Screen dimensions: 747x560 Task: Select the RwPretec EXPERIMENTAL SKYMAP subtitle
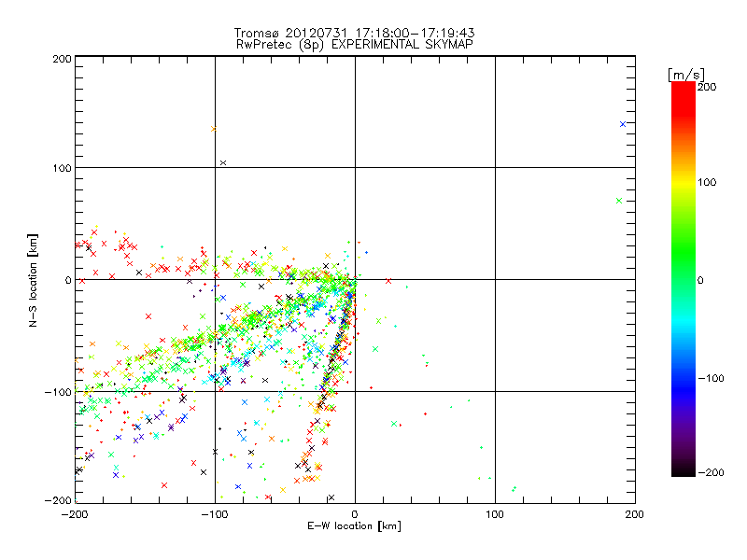tap(354, 43)
